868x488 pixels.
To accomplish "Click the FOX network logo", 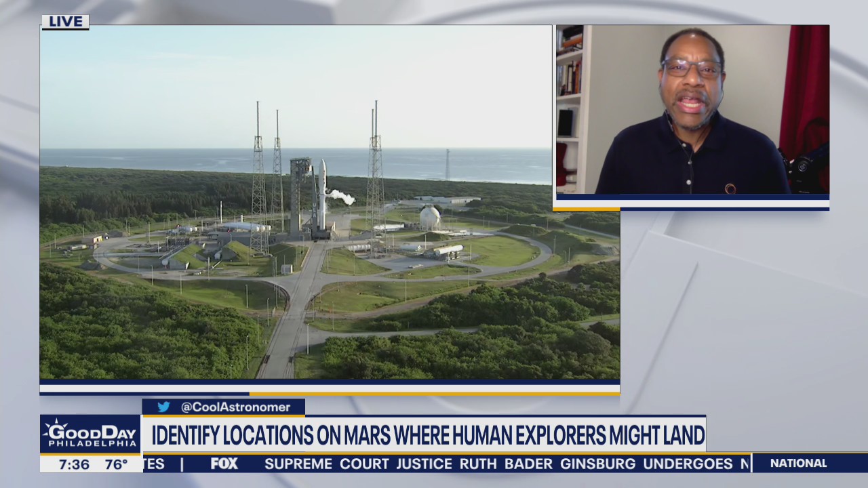I will point(224,464).
